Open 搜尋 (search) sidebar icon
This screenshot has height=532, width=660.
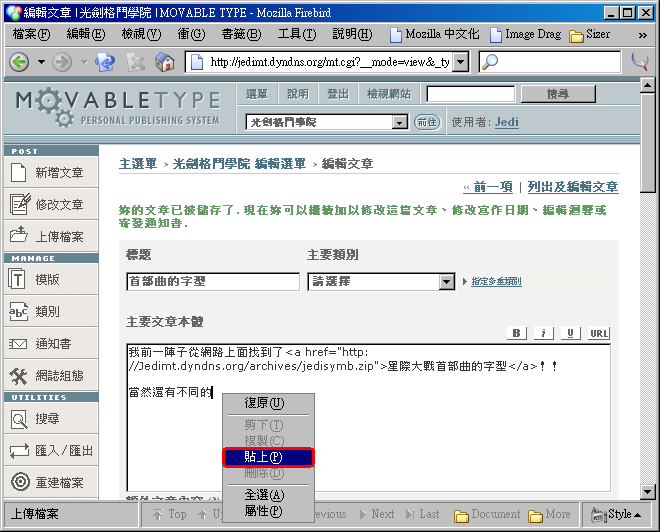coord(19,419)
